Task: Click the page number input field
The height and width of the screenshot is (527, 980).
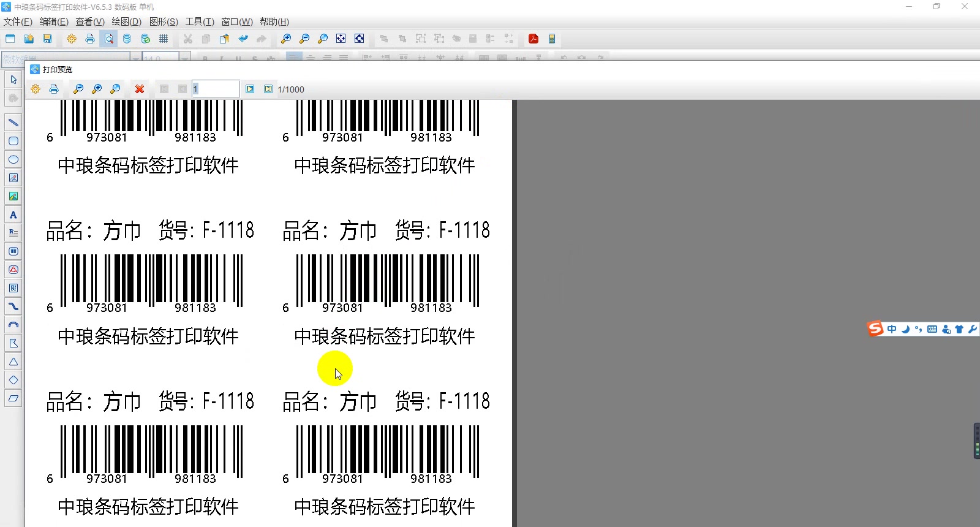Action: 216,89
